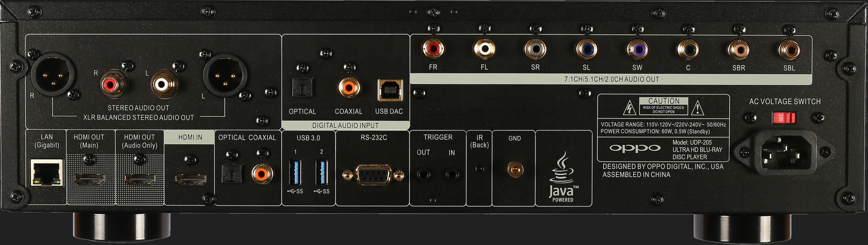Click the green C center channel jack
The width and height of the screenshot is (868, 245).
coord(688,50)
